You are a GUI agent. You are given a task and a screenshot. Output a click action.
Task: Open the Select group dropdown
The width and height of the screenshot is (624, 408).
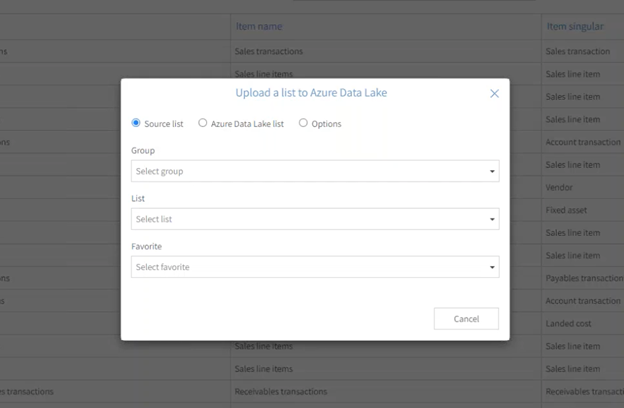click(315, 171)
